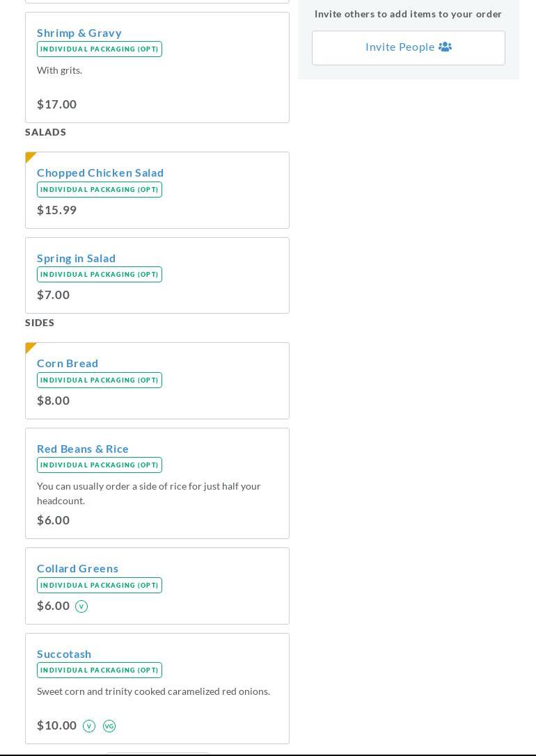536x756 pixels.
Task: Open the Corn Bread menu item
Action: tap(68, 363)
